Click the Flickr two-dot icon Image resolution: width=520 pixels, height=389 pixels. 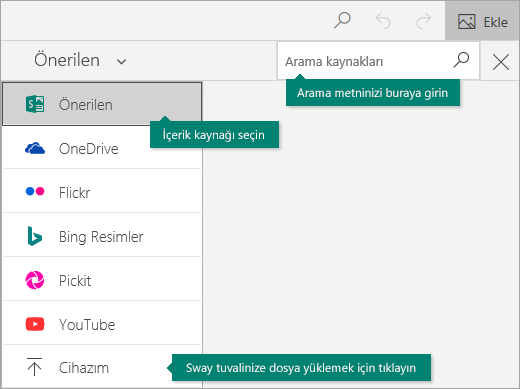pyautogui.click(x=35, y=191)
